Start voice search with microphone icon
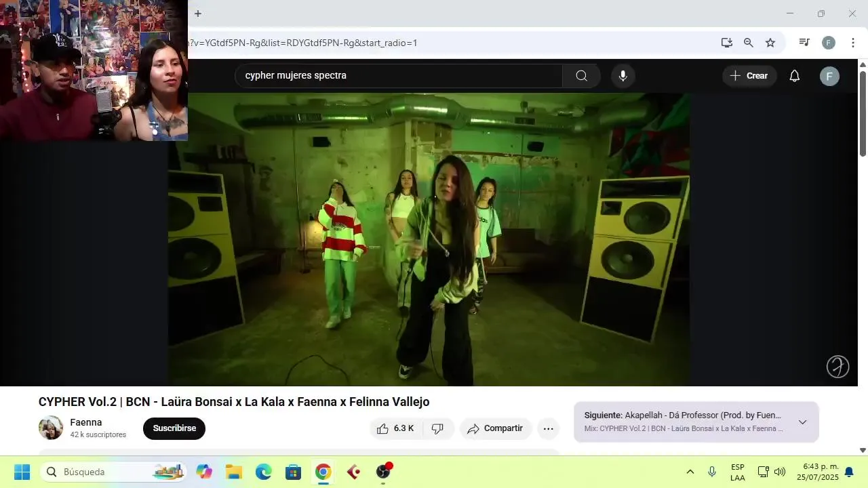The height and width of the screenshot is (488, 868). 623,75
